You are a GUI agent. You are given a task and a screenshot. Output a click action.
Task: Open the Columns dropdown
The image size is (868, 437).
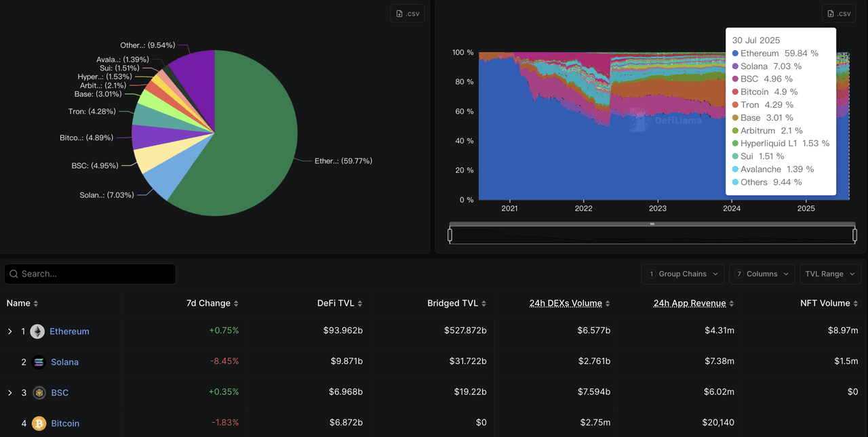coord(761,274)
